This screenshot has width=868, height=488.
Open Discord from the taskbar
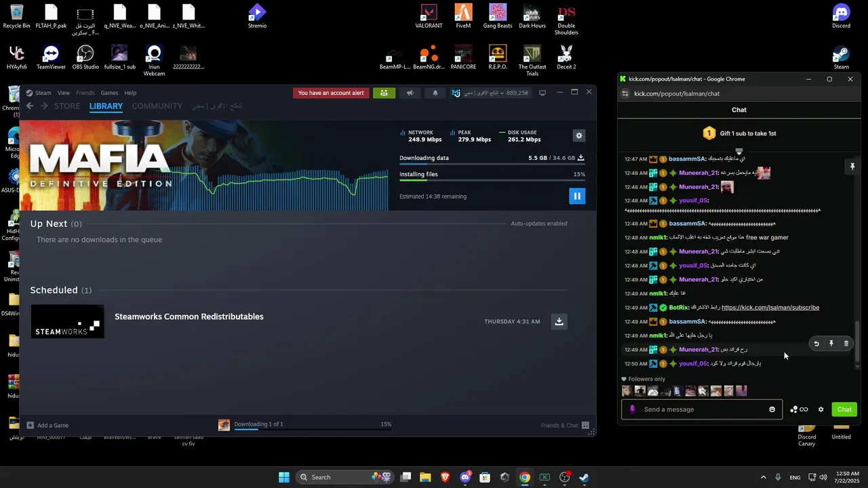tap(465, 477)
